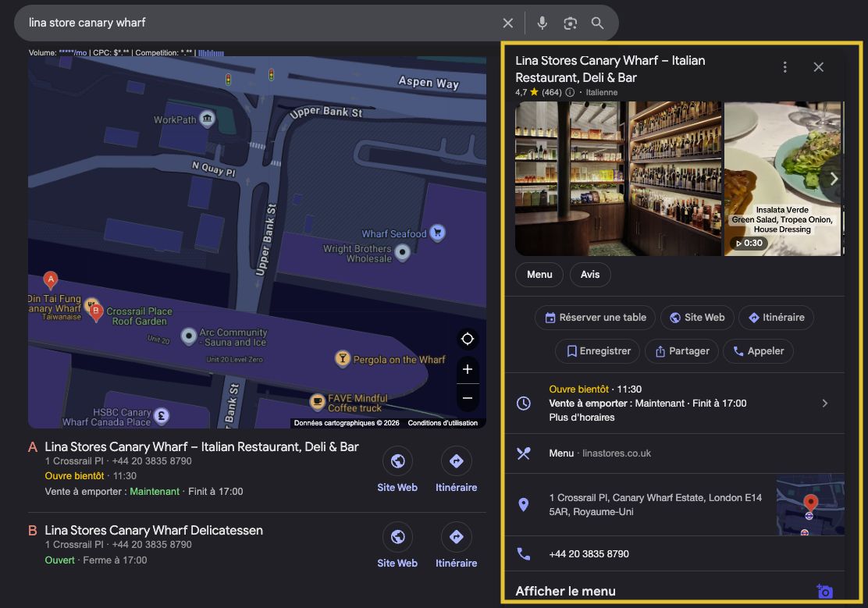Select the Menu chip below photos
868x608 pixels.
coord(539,275)
